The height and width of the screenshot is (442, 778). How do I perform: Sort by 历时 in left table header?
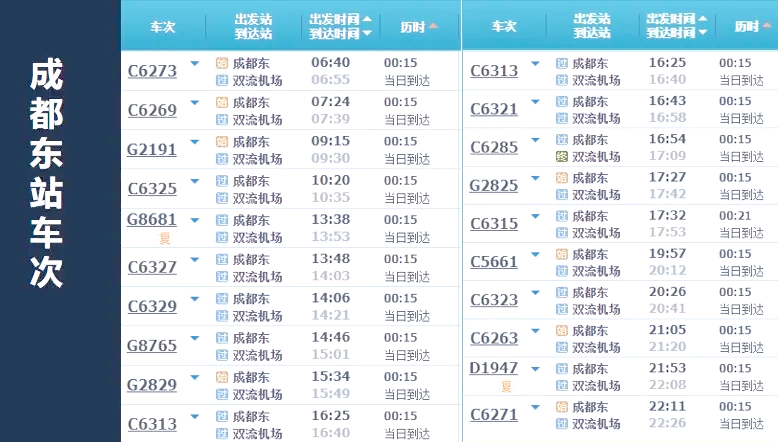(x=419, y=26)
